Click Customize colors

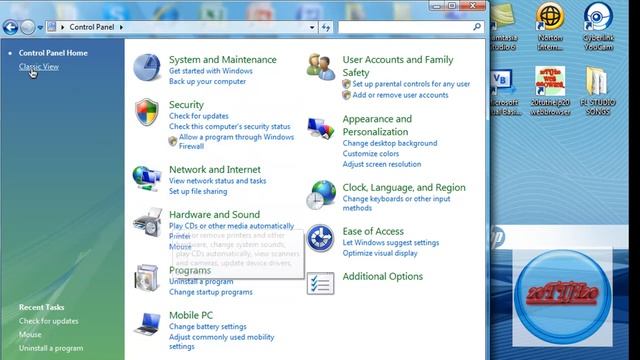pyautogui.click(x=371, y=154)
